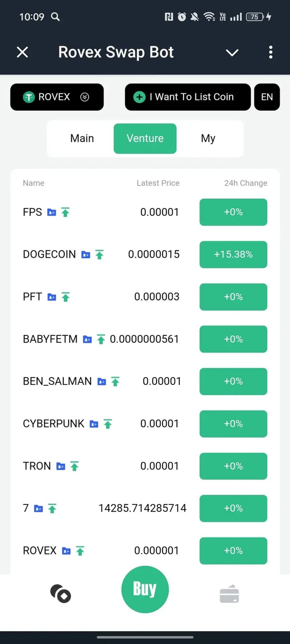Expand the chevron beside Rovex Swap Bot
Image resolution: width=290 pixels, height=644 pixels.
(x=232, y=52)
